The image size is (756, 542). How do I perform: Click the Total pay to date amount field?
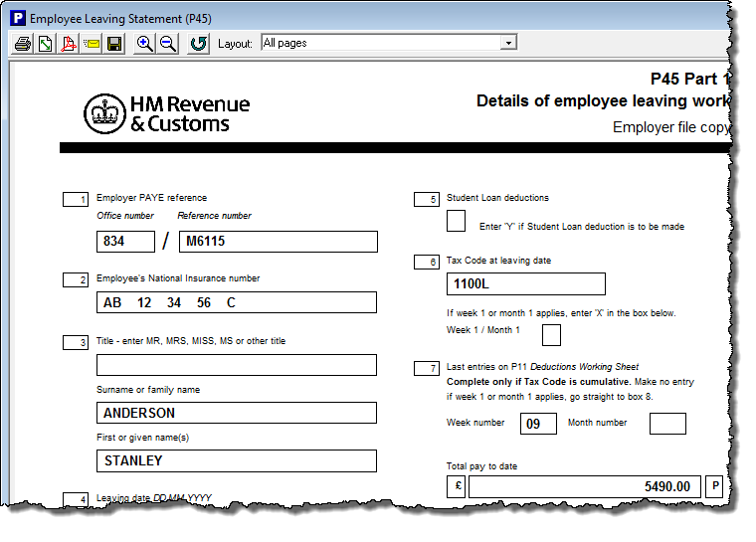(583, 486)
